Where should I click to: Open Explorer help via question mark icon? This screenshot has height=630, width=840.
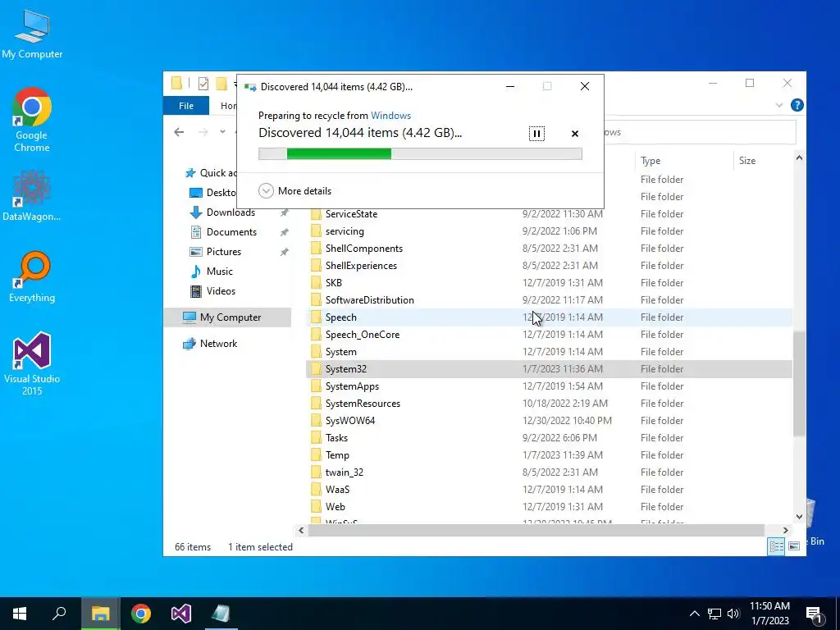click(797, 105)
